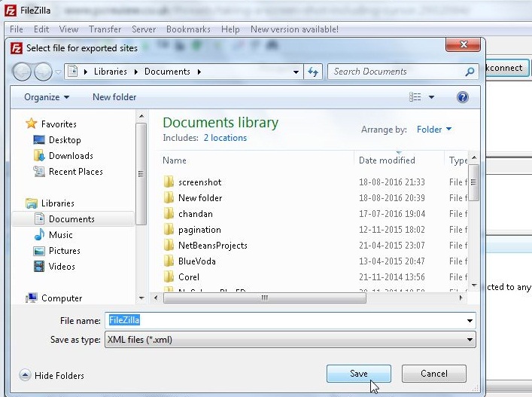Expand the address bar history dropdown
Viewport: 532px width, 397px height.
pos(296,72)
